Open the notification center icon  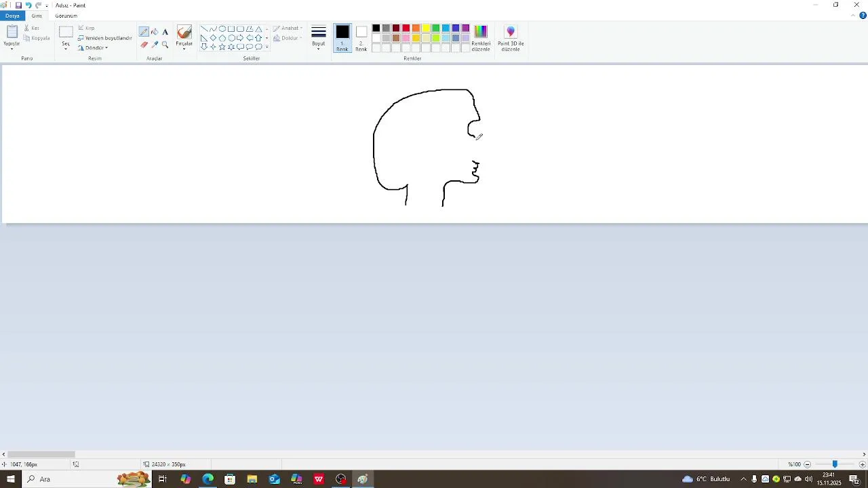coord(854,479)
